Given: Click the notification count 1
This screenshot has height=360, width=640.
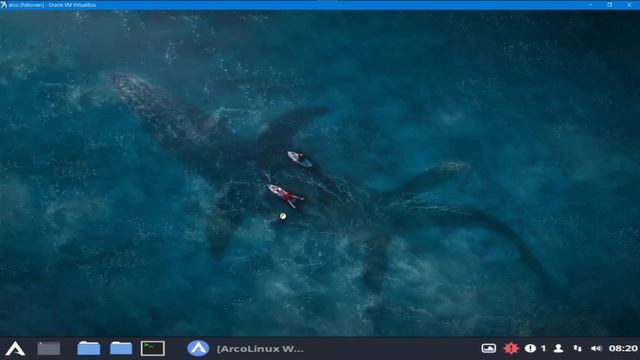Looking at the screenshot, I should (x=543, y=349).
